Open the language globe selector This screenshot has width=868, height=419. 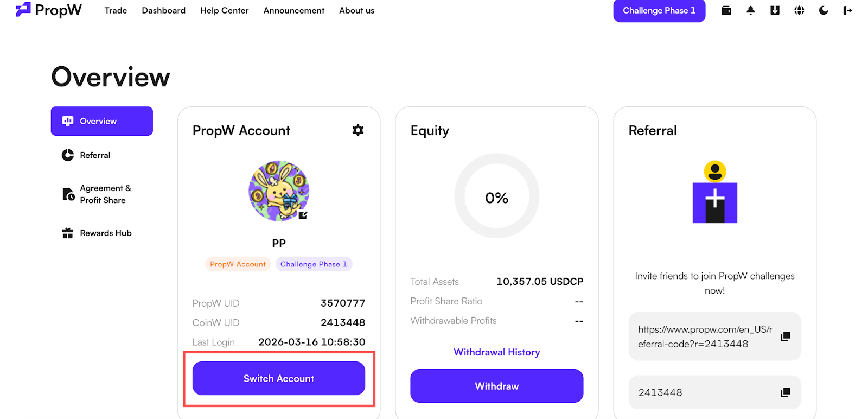(799, 10)
